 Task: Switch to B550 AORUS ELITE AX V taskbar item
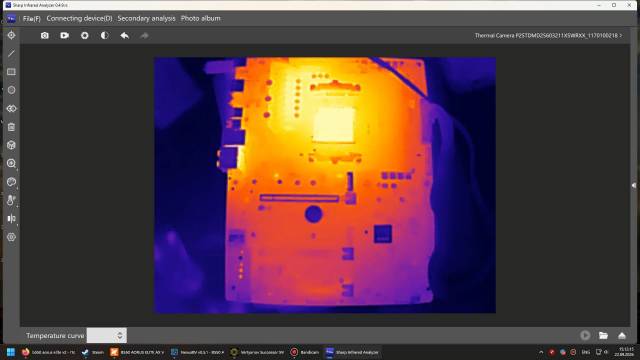137,352
